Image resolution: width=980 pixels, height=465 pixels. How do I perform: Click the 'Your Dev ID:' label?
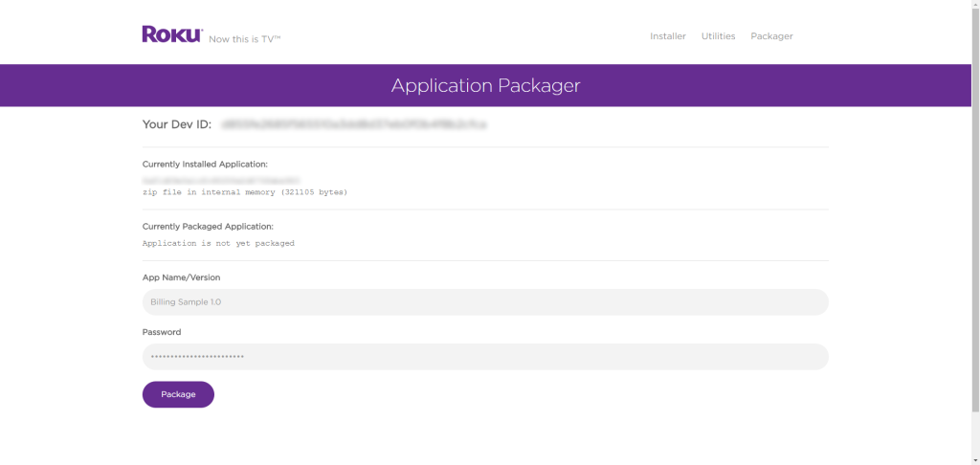[177, 124]
